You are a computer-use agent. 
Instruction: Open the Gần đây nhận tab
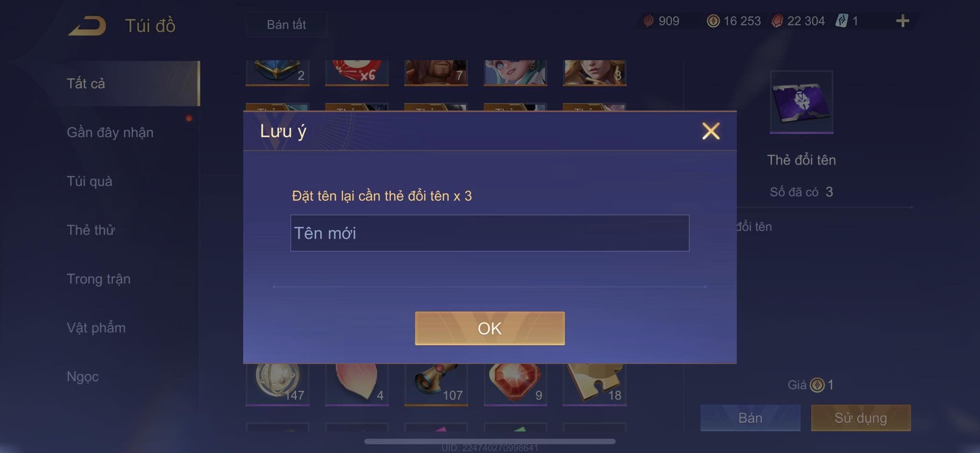click(110, 132)
